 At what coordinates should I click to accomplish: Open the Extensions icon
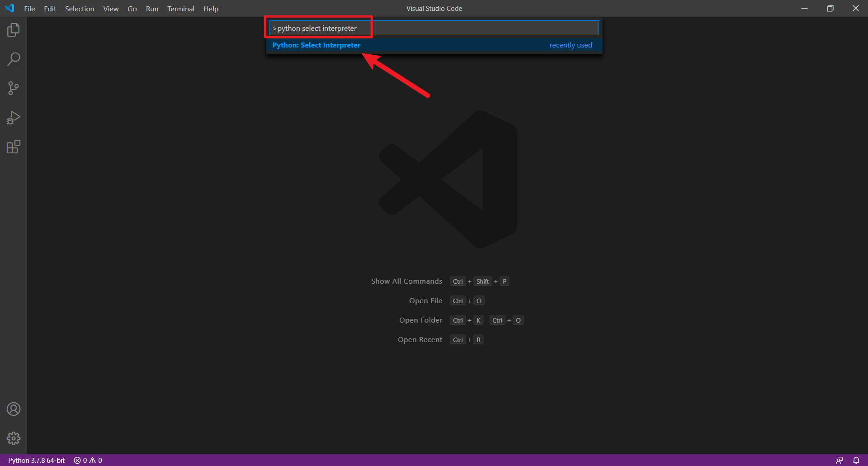[14, 147]
